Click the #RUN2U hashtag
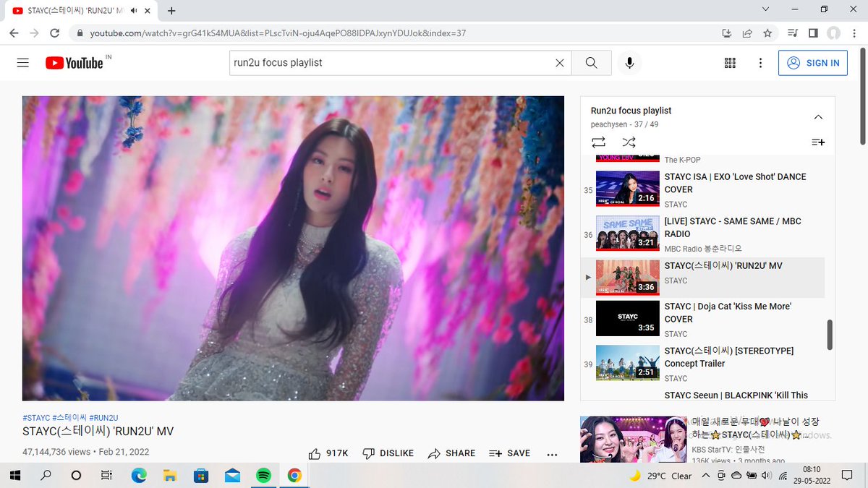 (103, 418)
